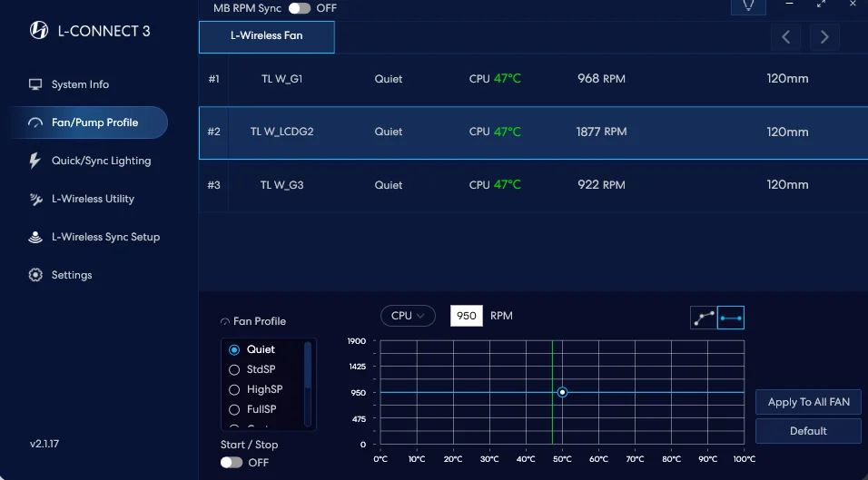Click the L-Wireless Sync Setup signal icon
868x480 pixels.
coord(35,237)
